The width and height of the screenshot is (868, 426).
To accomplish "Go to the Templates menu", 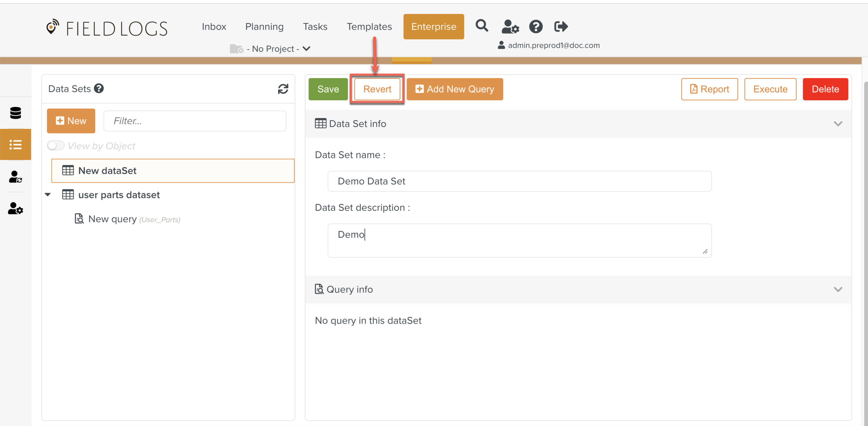I will pos(369,27).
